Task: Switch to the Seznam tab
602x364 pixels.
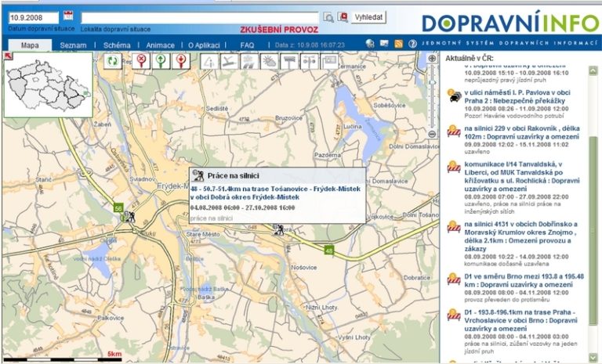Action: point(73,45)
